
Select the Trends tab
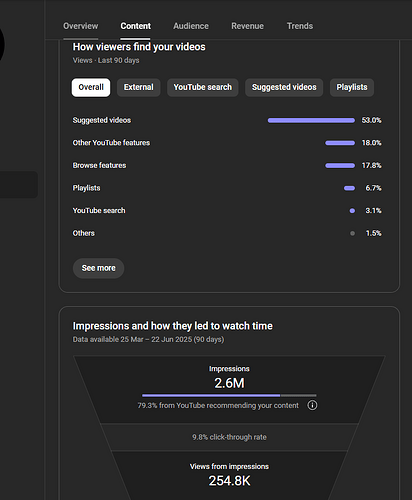point(300,26)
